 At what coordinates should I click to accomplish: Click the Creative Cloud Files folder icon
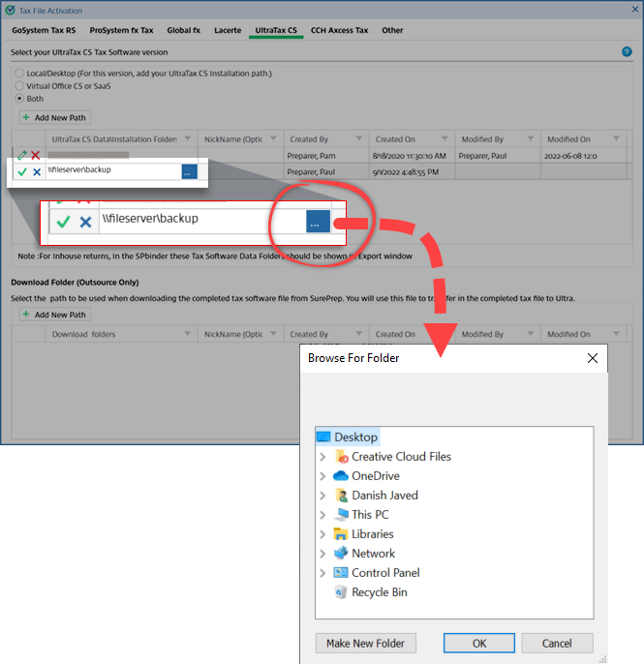coord(342,457)
